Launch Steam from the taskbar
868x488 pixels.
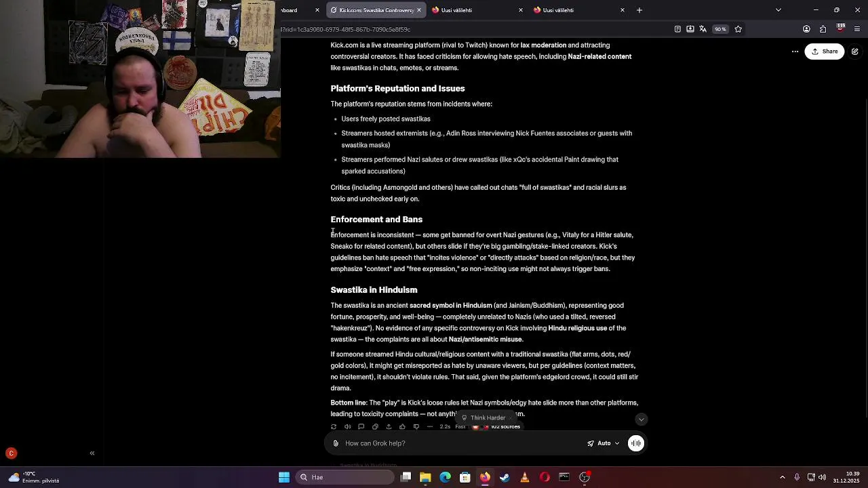point(505,477)
